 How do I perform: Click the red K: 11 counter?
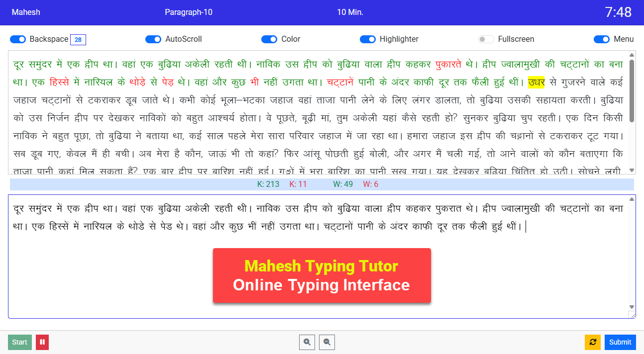tap(298, 184)
